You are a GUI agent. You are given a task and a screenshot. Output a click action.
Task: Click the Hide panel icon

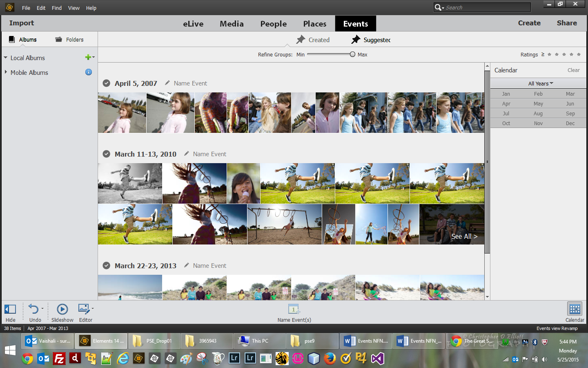click(10, 309)
